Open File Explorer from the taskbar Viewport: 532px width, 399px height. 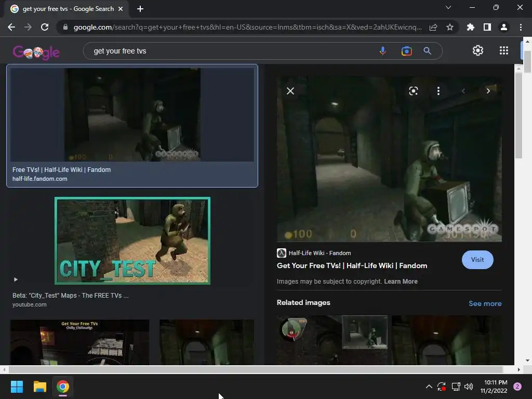coord(39,387)
